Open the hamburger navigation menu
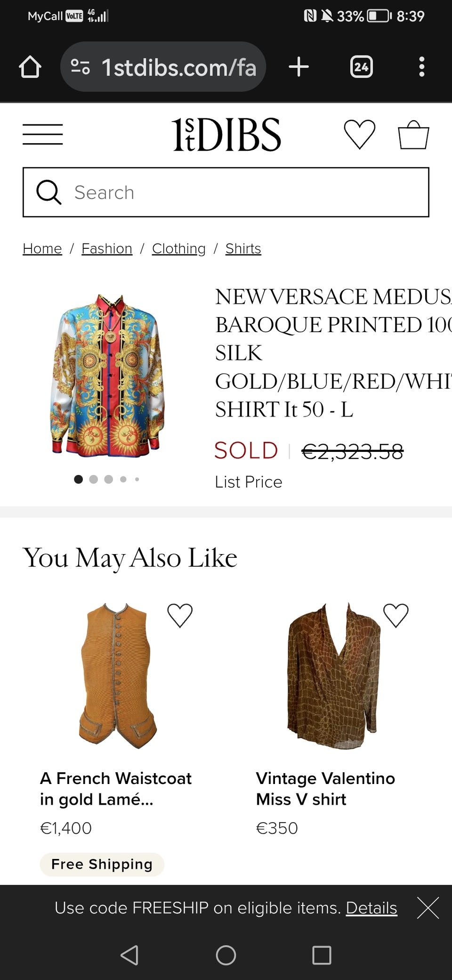This screenshot has height=980, width=452. coord(42,134)
